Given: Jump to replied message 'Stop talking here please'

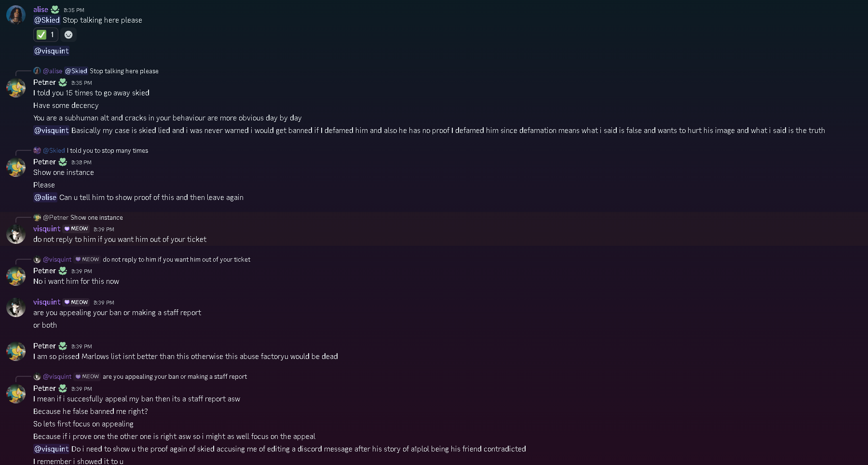Looking at the screenshot, I should [x=124, y=71].
